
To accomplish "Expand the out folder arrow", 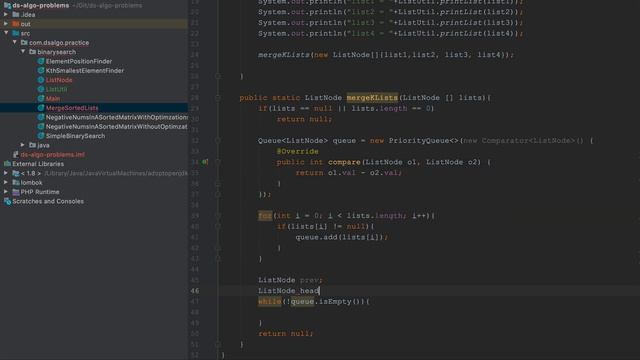I will 6,24.
